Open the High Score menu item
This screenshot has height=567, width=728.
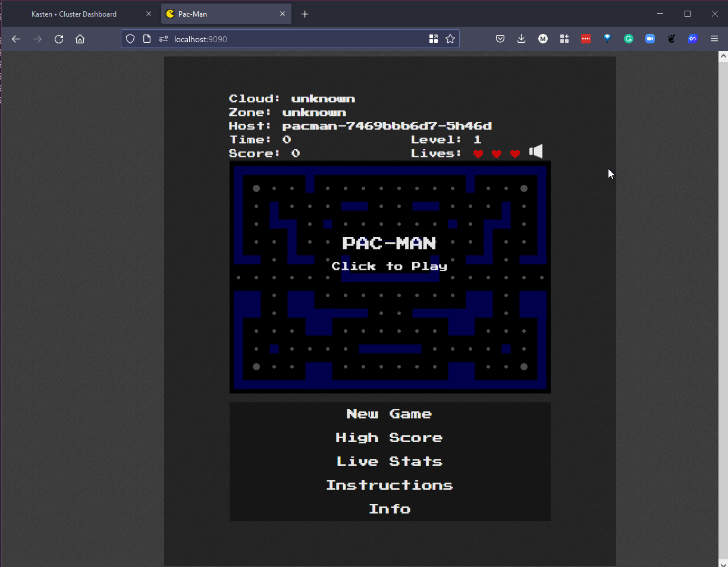(390, 438)
